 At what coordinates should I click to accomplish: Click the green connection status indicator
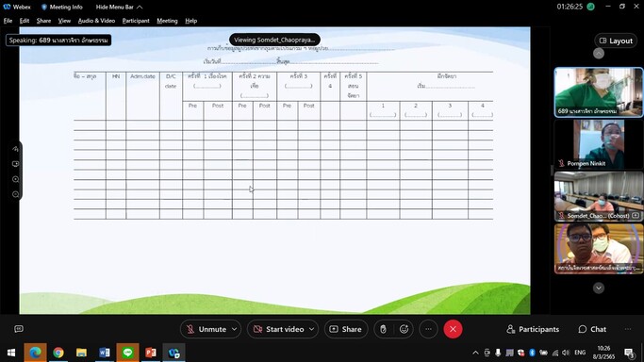click(x=590, y=7)
